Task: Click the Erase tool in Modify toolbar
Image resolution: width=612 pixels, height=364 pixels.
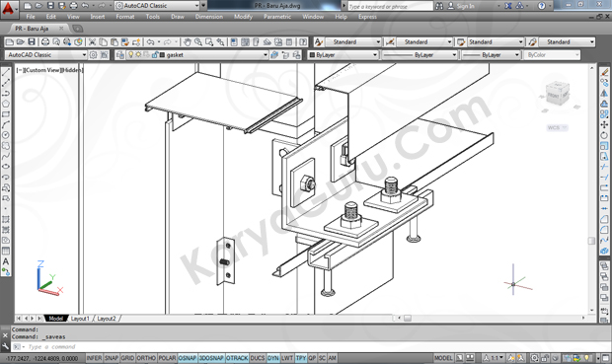Action: [604, 72]
